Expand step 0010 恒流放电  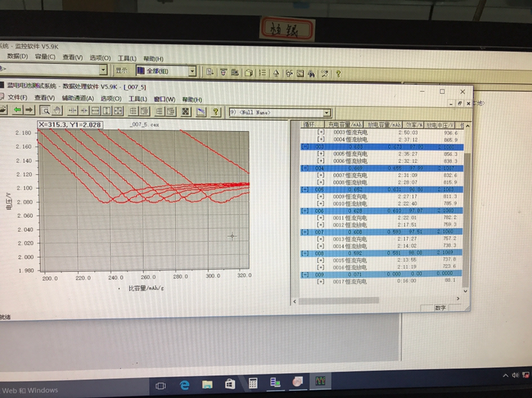point(321,203)
